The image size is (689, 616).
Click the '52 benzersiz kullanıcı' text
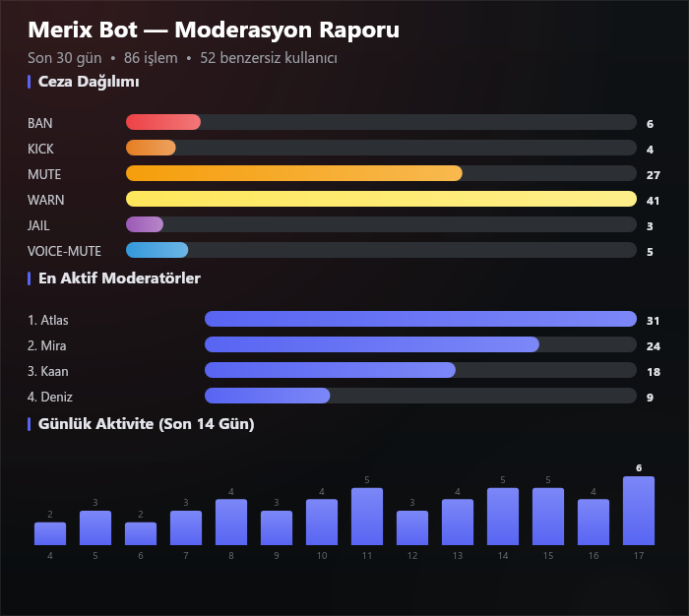[x=269, y=58]
